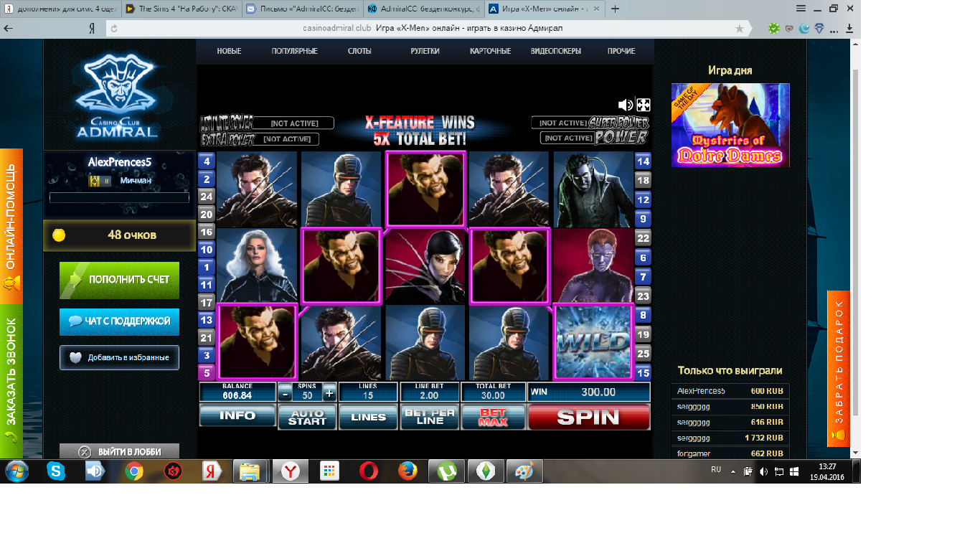Select payline number 13
This screenshot has width=980, height=551.
(207, 320)
